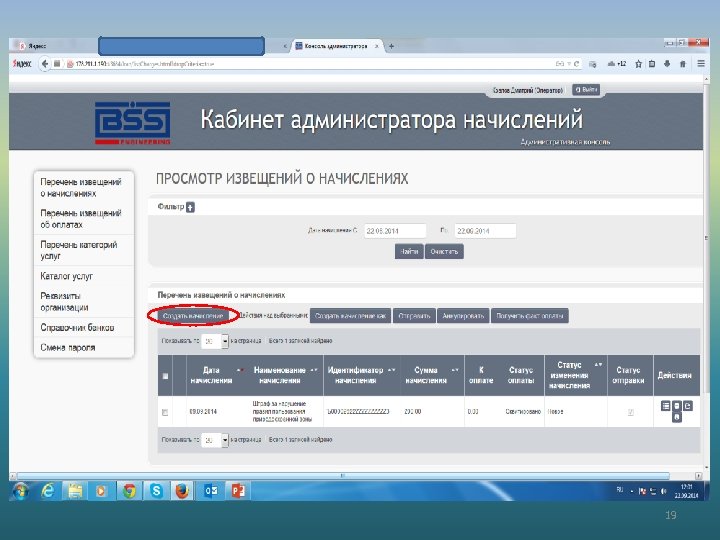Open Outlook from the taskbar

[x=211, y=491]
